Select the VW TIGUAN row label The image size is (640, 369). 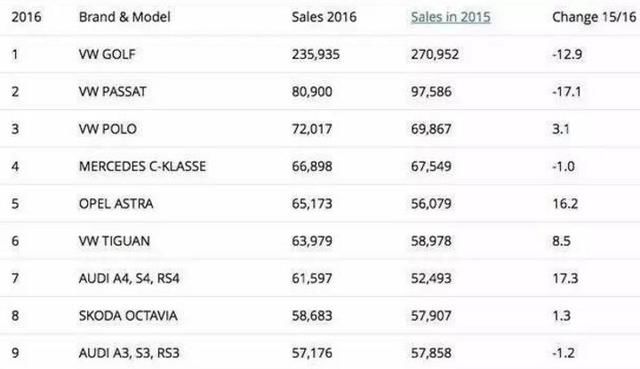coord(114,241)
